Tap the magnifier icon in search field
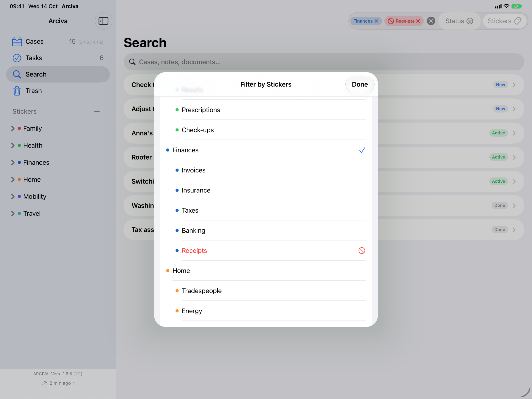 point(132,62)
